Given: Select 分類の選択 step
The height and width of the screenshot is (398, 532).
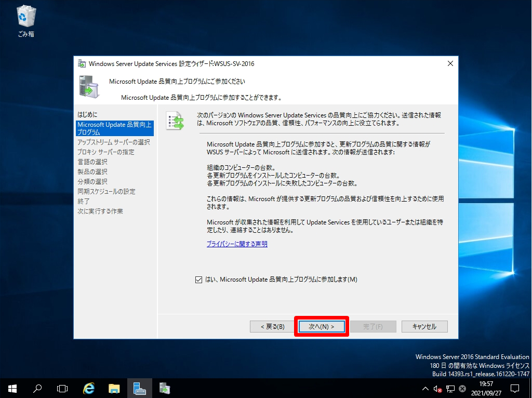Looking at the screenshot, I should click(92, 181).
